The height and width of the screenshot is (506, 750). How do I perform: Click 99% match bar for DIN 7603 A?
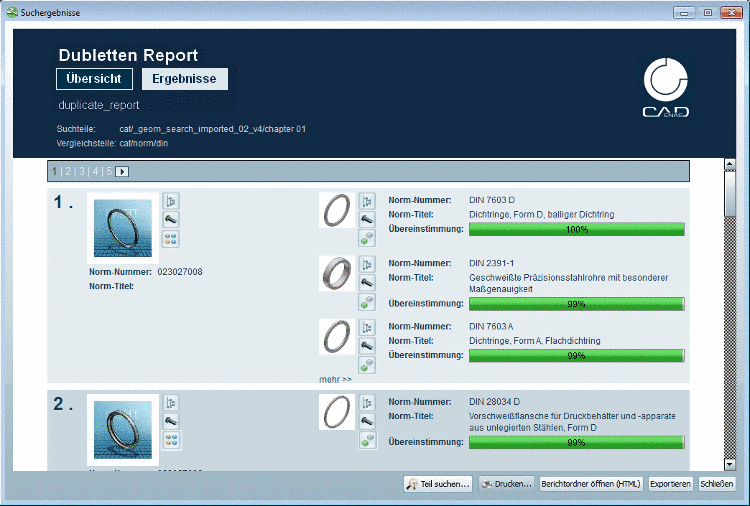pos(576,356)
